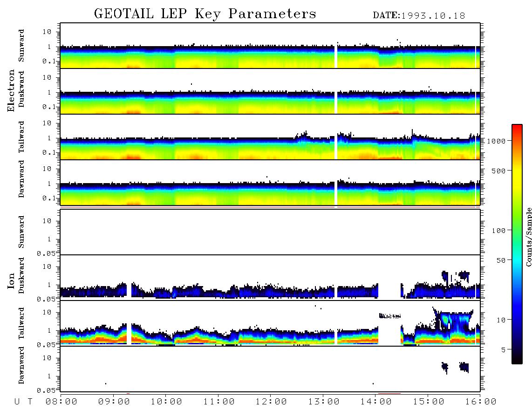Click the Electron "Sunward" panel label
This screenshot has width=532, height=410.
(21, 46)
